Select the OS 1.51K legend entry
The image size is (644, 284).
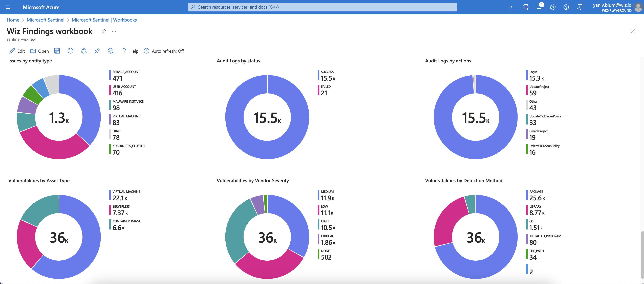[534, 225]
